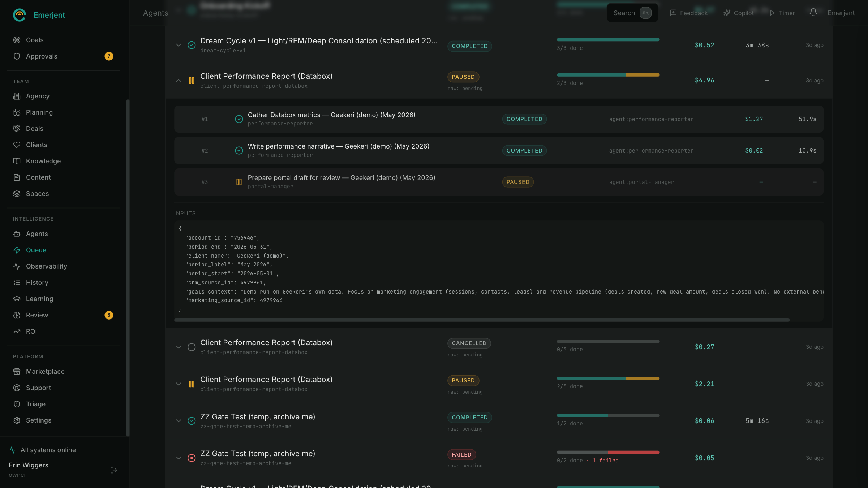The height and width of the screenshot is (488, 868).
Task: Click the Triage shield icon
Action: tap(17, 404)
